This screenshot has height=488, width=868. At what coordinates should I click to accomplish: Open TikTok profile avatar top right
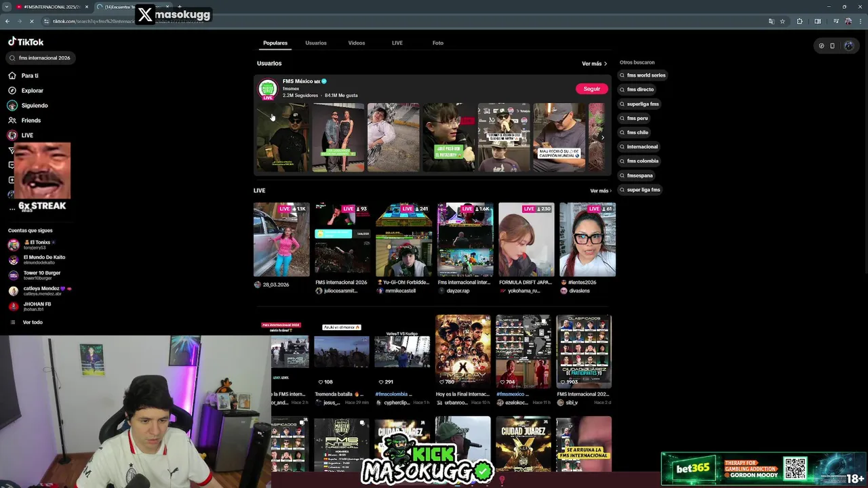[x=848, y=46]
